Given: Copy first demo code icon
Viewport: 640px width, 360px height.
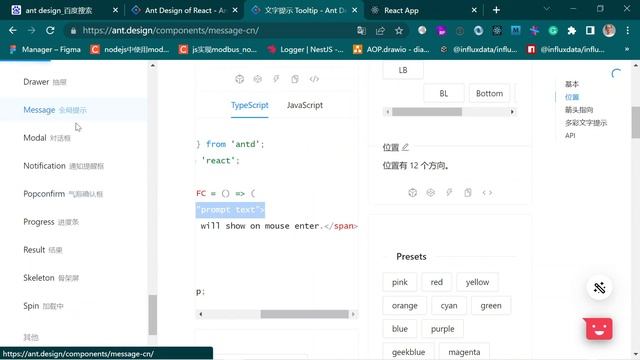Looking at the screenshot, I should [x=295, y=79].
